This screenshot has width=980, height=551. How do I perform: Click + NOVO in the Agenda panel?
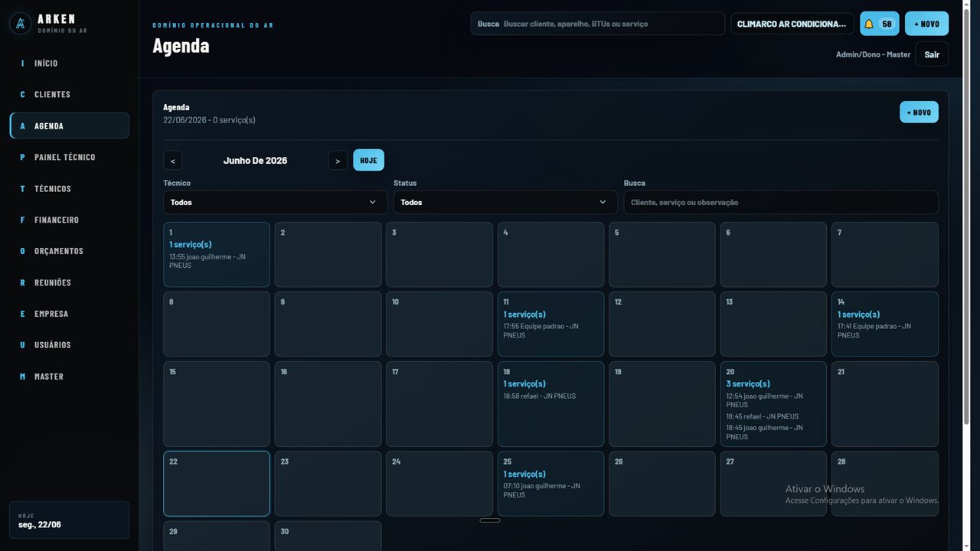click(919, 112)
